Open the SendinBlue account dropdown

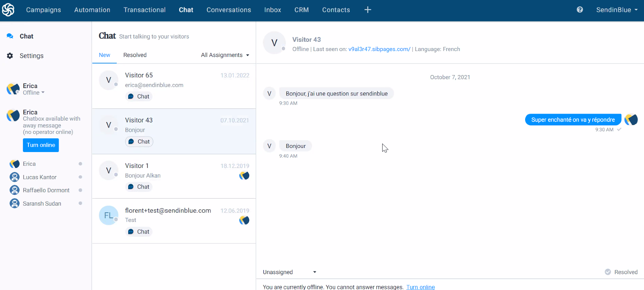[617, 10]
